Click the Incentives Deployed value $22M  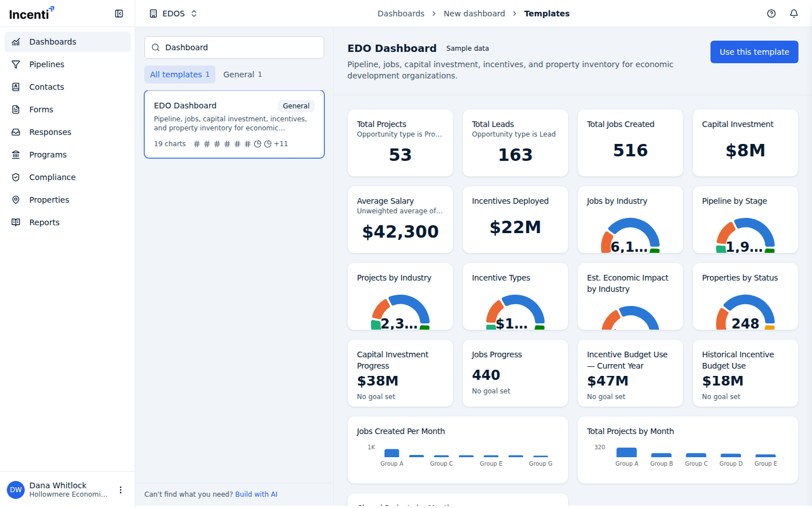point(515,227)
